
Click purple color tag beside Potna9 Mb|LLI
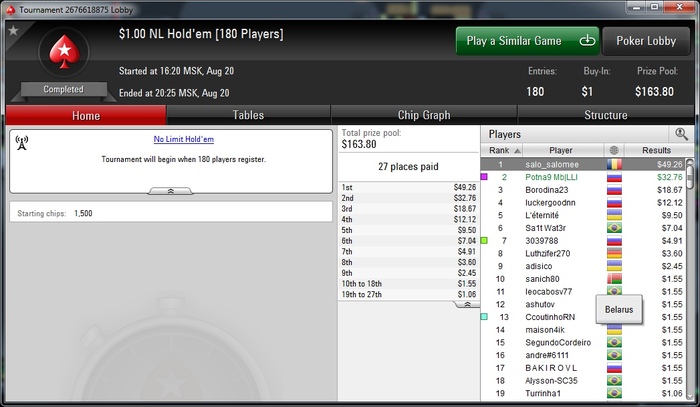coord(484,177)
